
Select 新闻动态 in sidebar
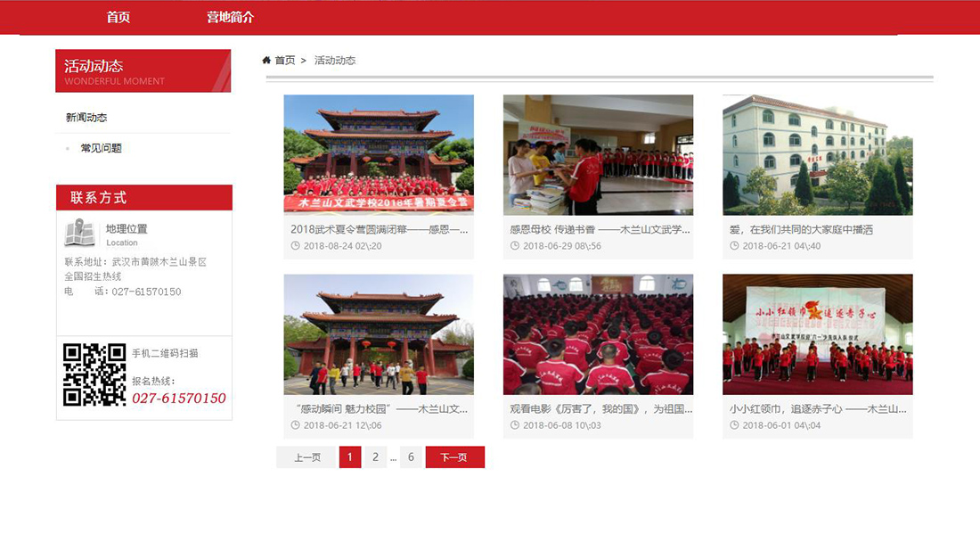pyautogui.click(x=86, y=118)
